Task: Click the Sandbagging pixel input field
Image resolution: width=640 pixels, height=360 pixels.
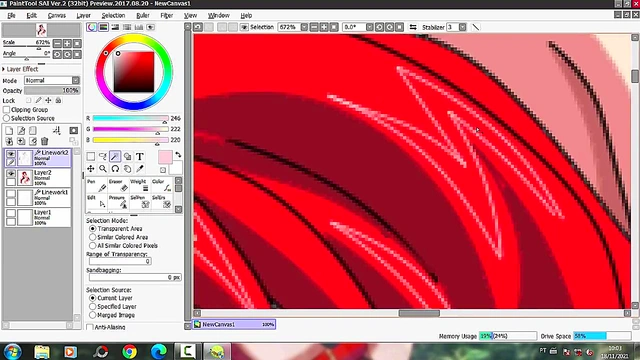Action: tap(135, 277)
